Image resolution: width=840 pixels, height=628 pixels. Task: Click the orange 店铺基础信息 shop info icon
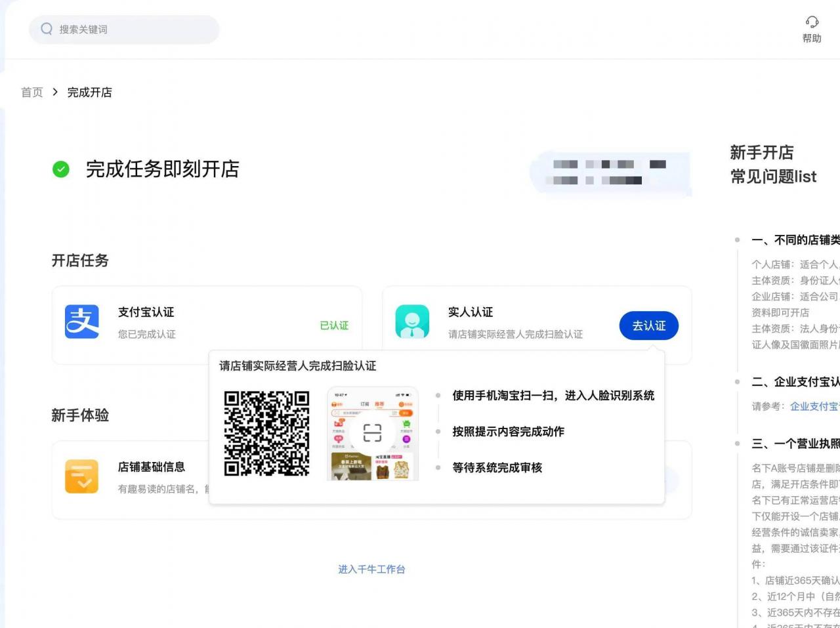click(81, 476)
